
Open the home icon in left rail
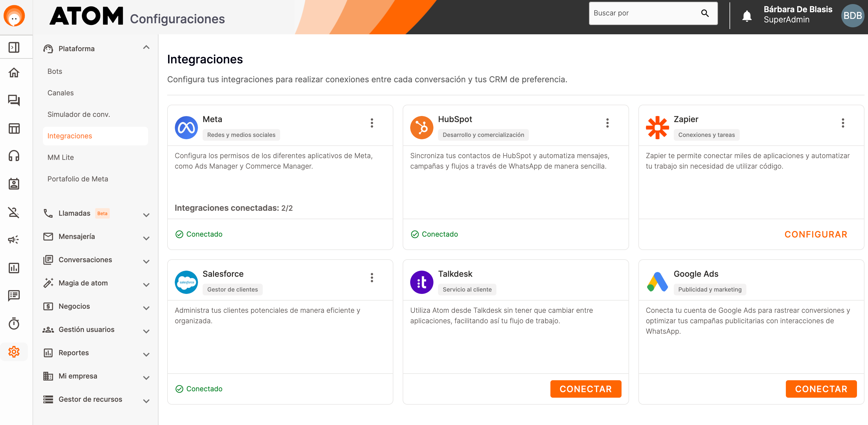(x=14, y=72)
